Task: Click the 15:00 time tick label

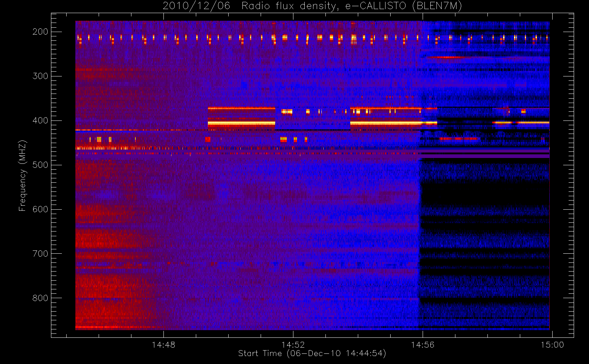Action: pos(552,345)
